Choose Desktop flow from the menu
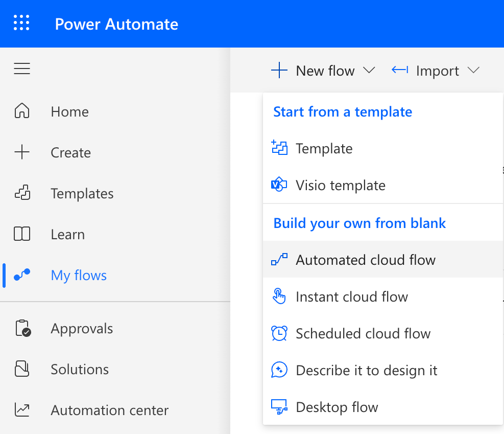Viewport: 504px width, 434px height. pyautogui.click(x=337, y=407)
